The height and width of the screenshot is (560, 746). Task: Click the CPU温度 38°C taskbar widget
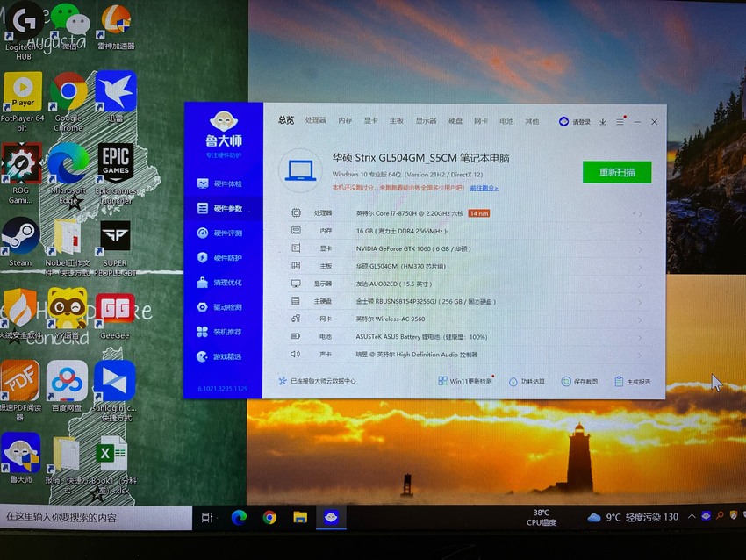coord(541,518)
